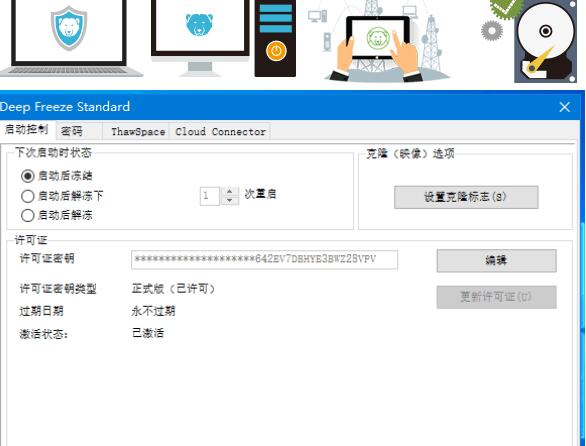
Task: Click the hard disk drive illustration
Action: pos(545,41)
